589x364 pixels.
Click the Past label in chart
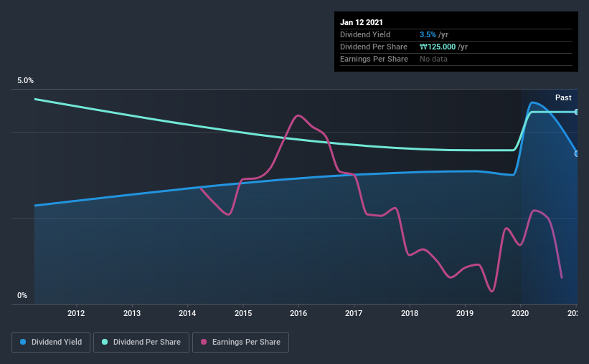point(563,97)
